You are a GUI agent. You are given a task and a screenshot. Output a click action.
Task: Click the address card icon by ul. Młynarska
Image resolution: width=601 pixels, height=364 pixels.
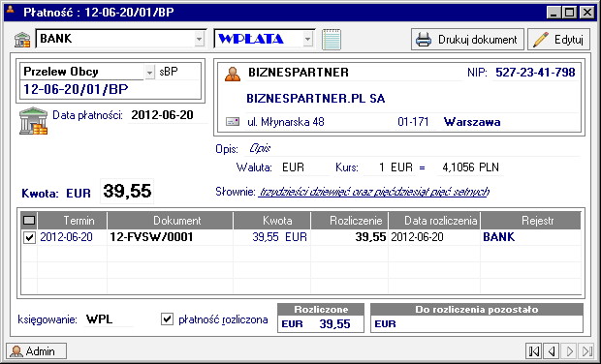pos(233,122)
